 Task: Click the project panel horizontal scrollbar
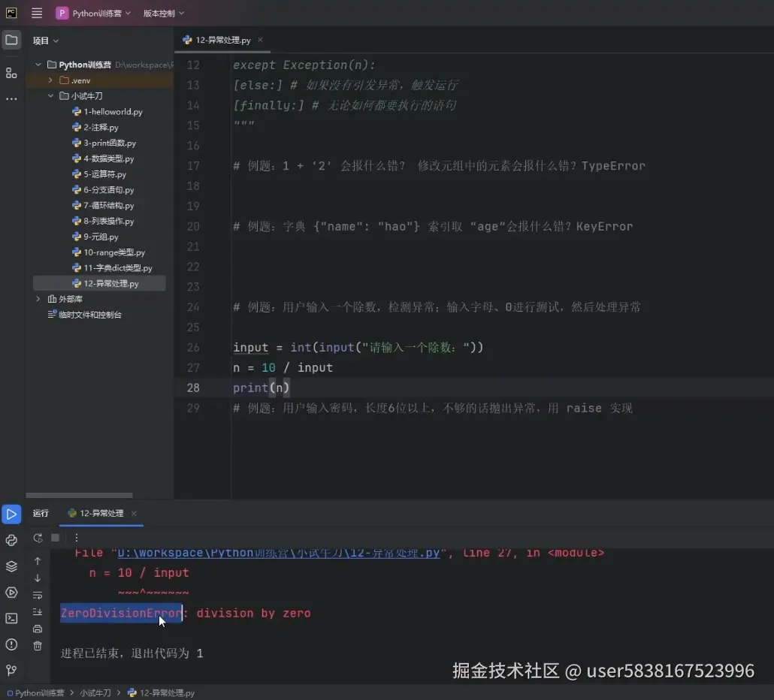[x=79, y=495]
